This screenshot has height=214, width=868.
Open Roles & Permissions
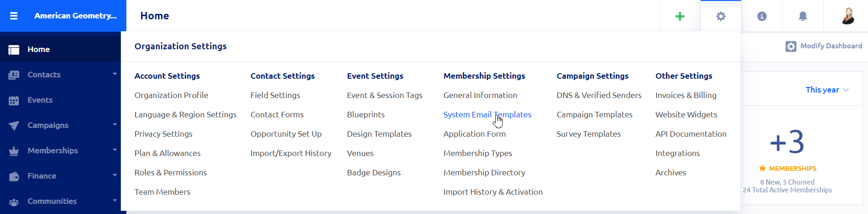[x=171, y=173]
